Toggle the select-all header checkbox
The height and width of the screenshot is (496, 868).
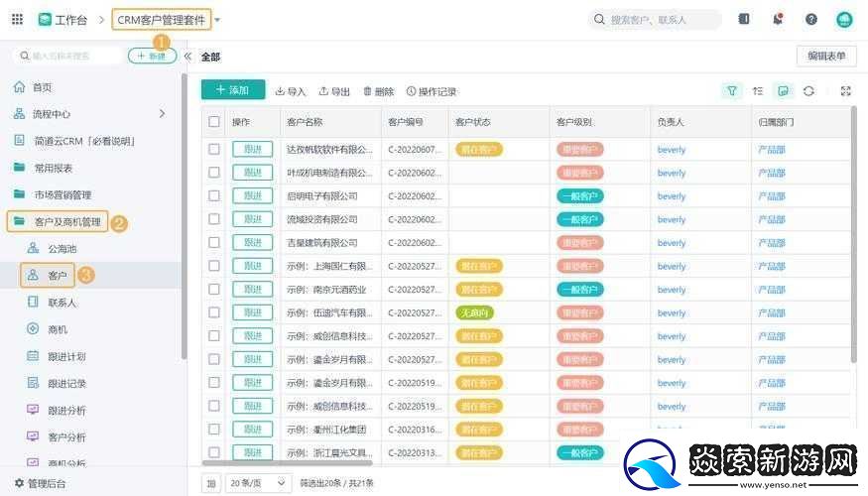(214, 122)
